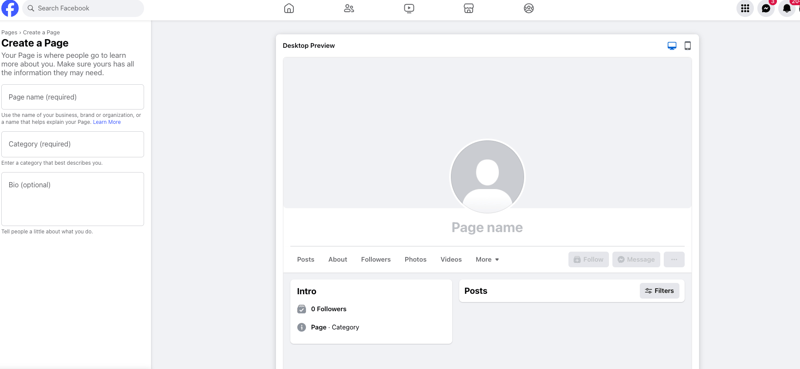Viewport: 800px width, 369px height.
Task: Click the Page name heading in preview
Action: click(x=487, y=227)
